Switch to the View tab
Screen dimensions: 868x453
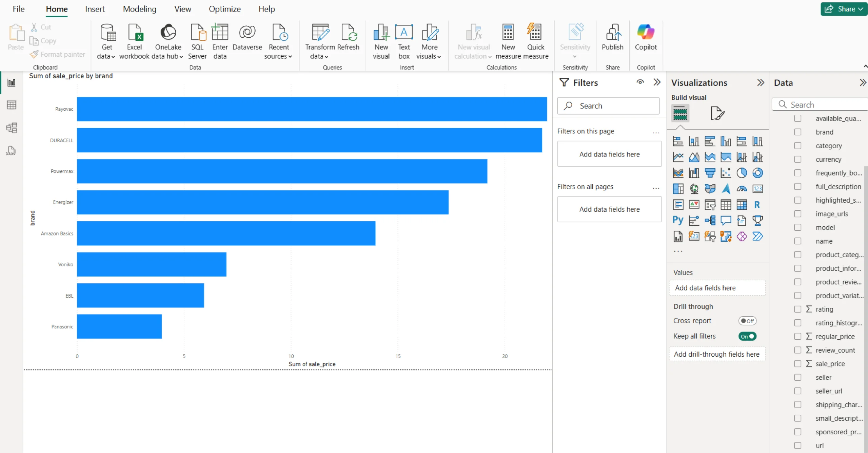click(x=182, y=9)
